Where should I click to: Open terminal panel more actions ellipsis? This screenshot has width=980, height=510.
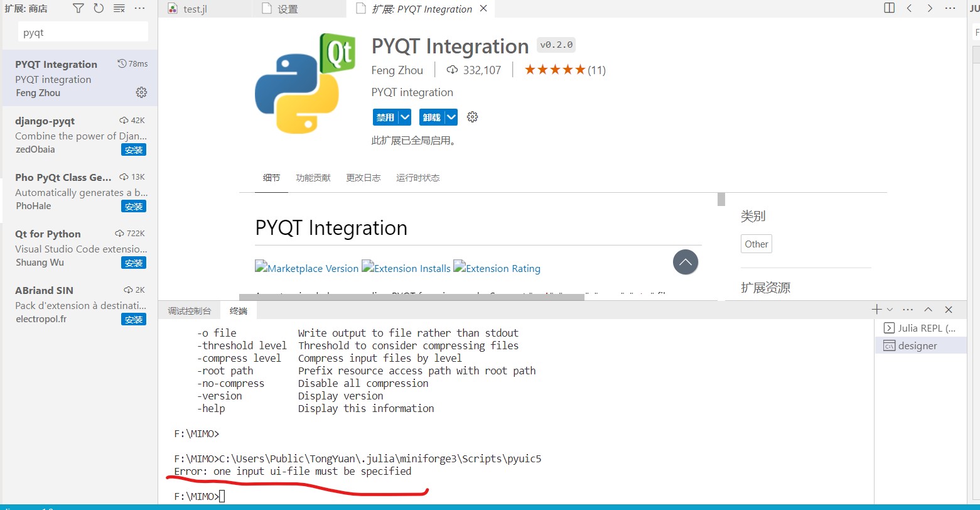click(x=908, y=310)
